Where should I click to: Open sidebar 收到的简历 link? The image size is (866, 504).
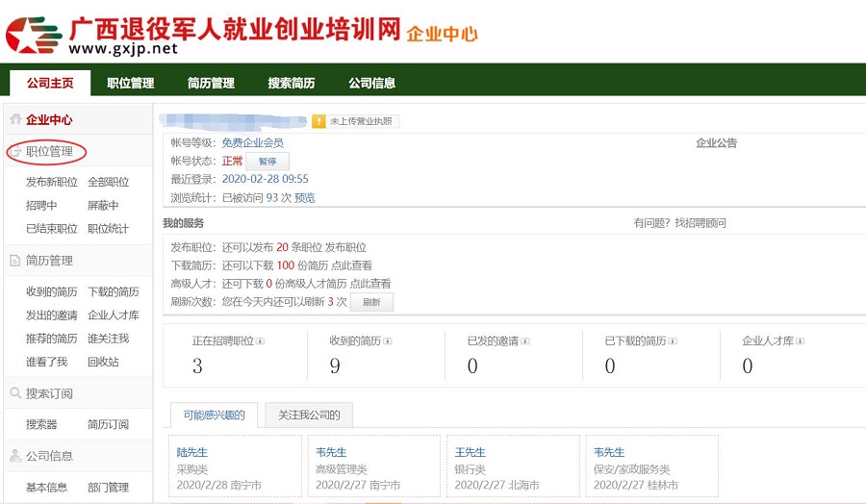pos(52,291)
